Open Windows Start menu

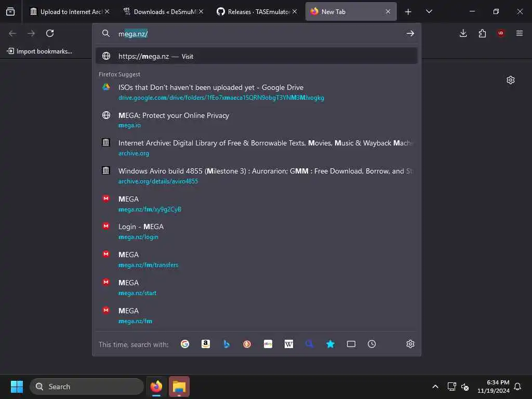pos(17,387)
